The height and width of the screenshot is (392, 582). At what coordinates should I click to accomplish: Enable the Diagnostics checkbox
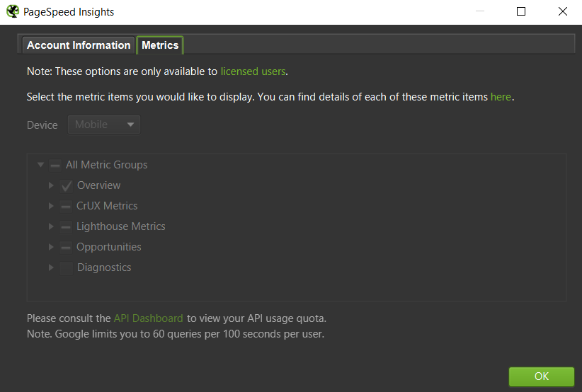[x=67, y=267]
